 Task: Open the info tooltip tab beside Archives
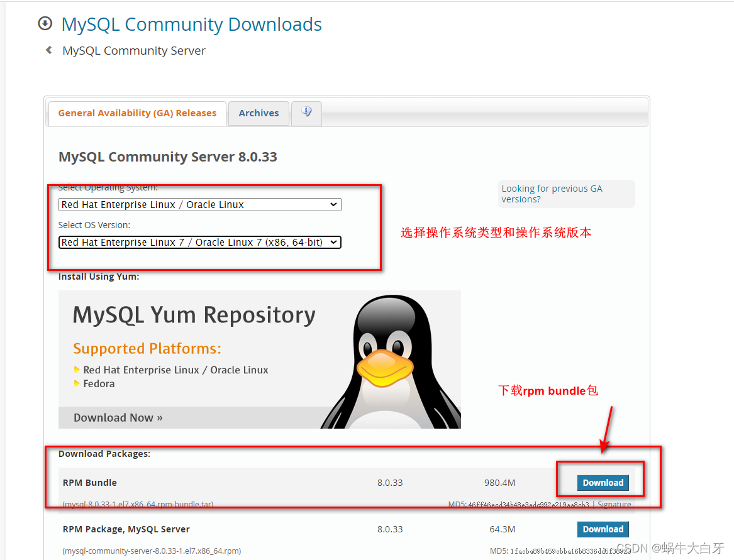[306, 113]
